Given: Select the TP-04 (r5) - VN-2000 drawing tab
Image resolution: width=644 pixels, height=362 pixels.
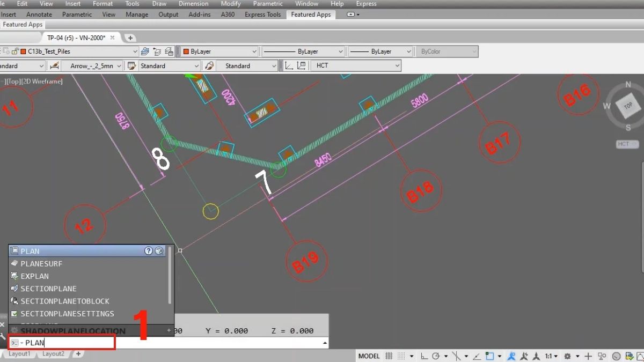Looking at the screenshot, I should 76,38.
